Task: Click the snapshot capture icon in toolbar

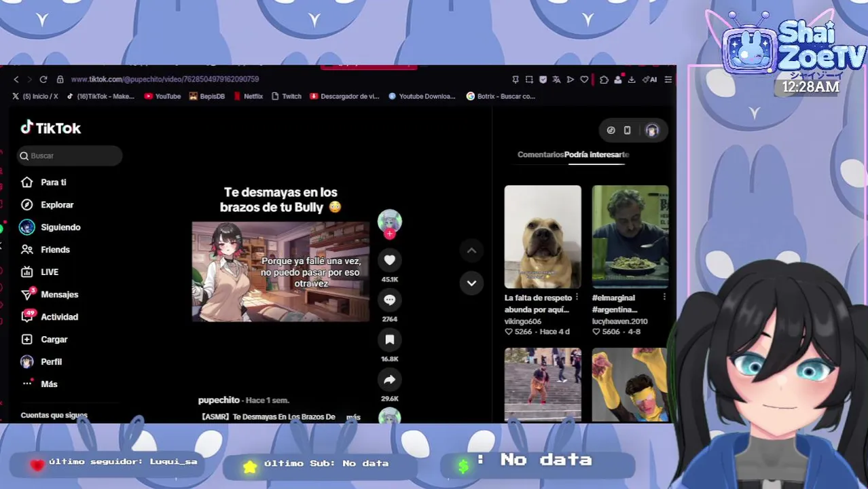Action: (529, 79)
